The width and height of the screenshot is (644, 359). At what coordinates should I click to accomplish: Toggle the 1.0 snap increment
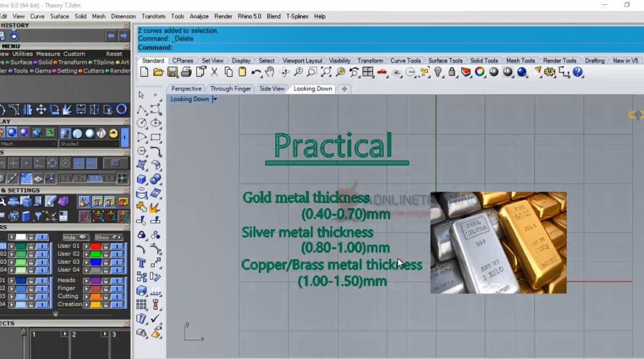pos(109,179)
